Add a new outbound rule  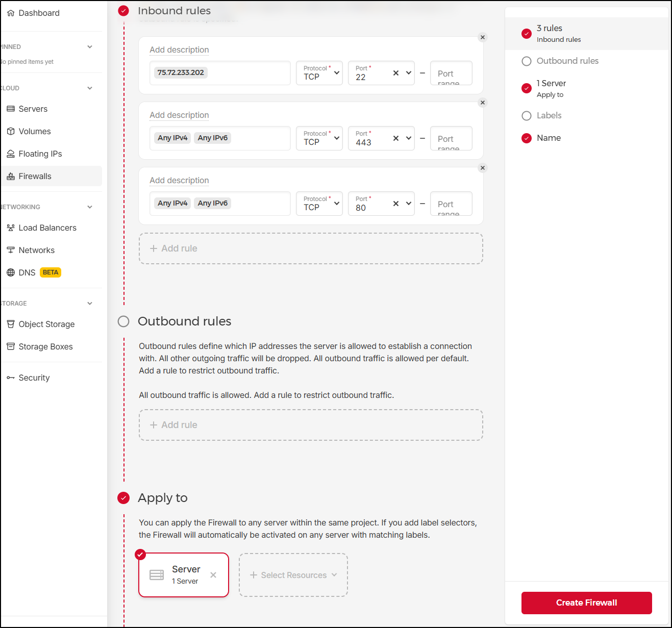(x=311, y=425)
